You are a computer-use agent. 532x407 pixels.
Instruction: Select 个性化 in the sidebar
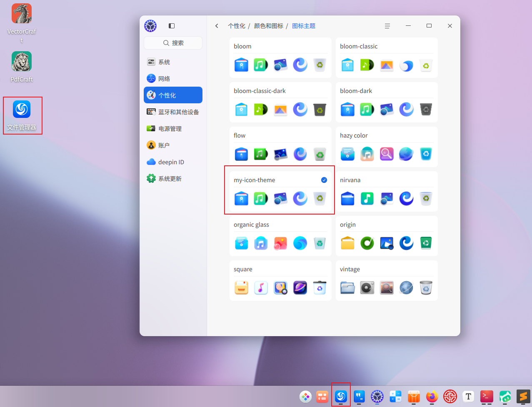point(173,95)
